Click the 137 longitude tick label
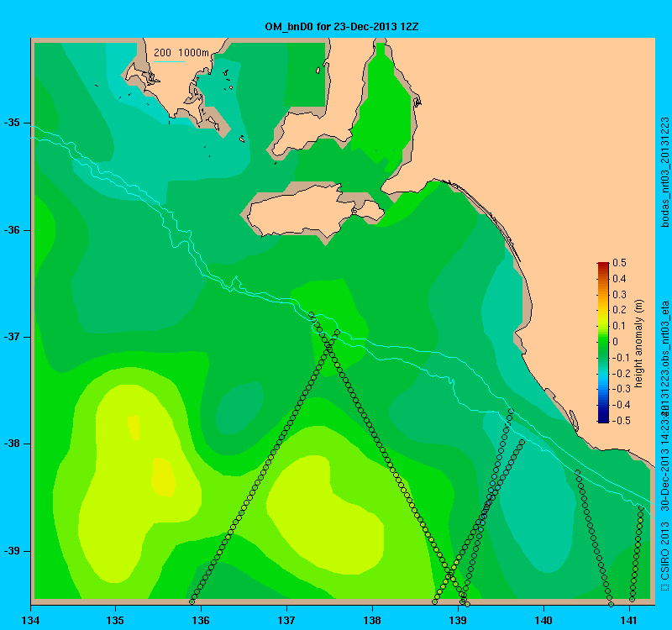The height and width of the screenshot is (630, 672). point(286,620)
